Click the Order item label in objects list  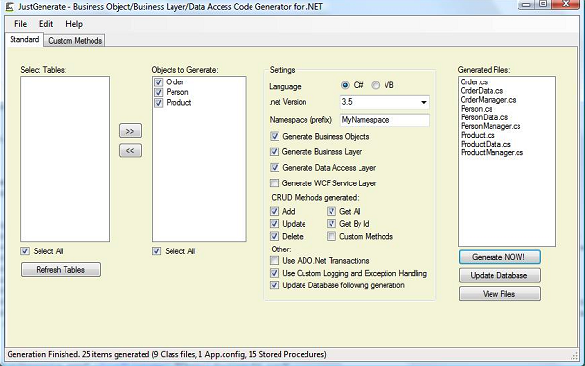point(175,82)
